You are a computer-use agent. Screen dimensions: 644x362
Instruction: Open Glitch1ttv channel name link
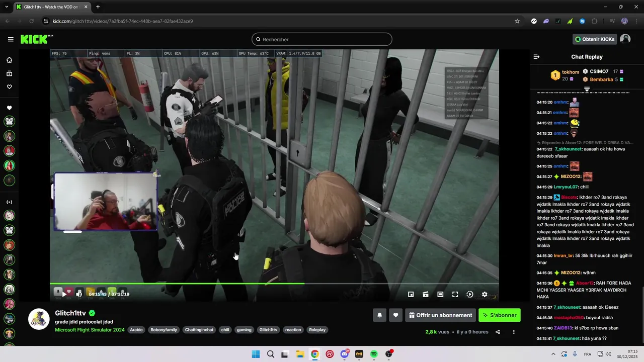pyautogui.click(x=70, y=313)
